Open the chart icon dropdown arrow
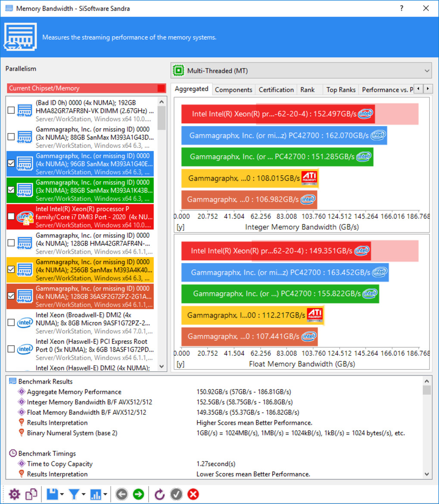439x504 pixels. 105,495
